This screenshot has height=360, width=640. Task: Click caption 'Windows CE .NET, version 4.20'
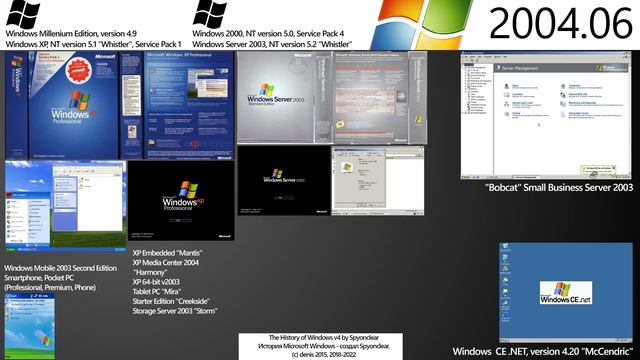point(543,351)
